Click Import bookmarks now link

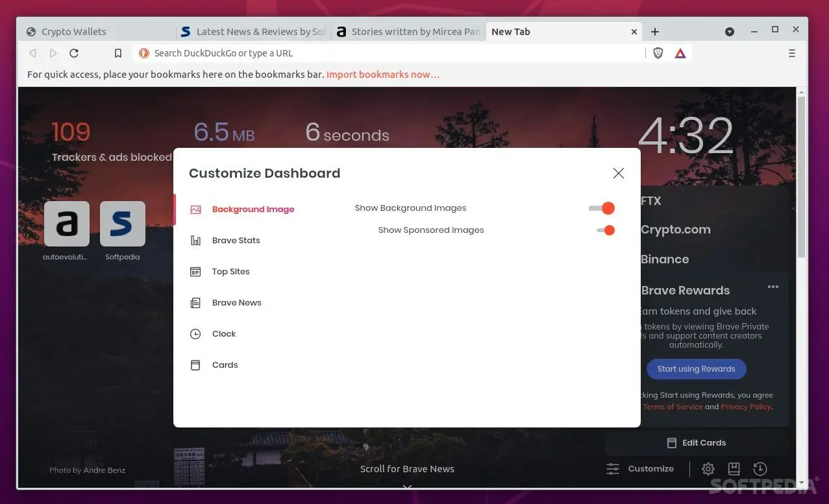click(x=383, y=75)
